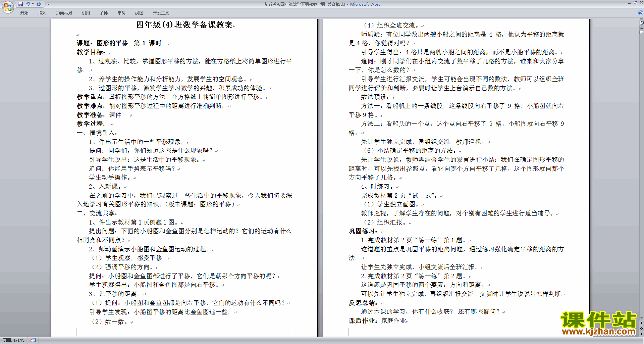The width and height of the screenshot is (644, 344).
Task: Click the line 教学准备: 课件
Action: pos(99,115)
